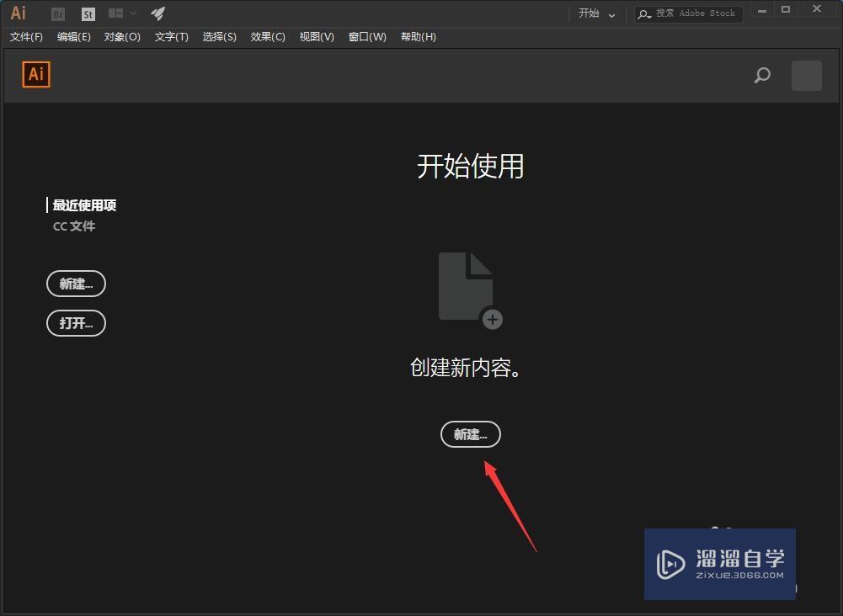Open the search with the magnifier icon
843x616 pixels.
761,76
